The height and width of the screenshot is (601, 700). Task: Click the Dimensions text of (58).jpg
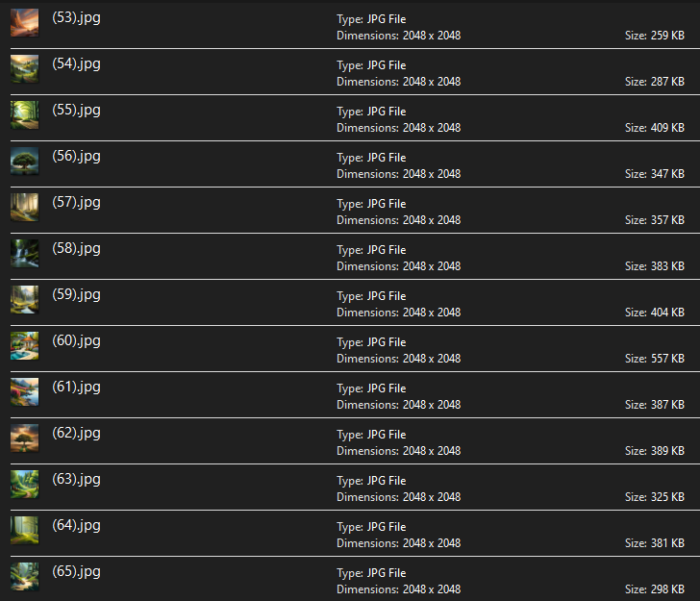point(398,266)
